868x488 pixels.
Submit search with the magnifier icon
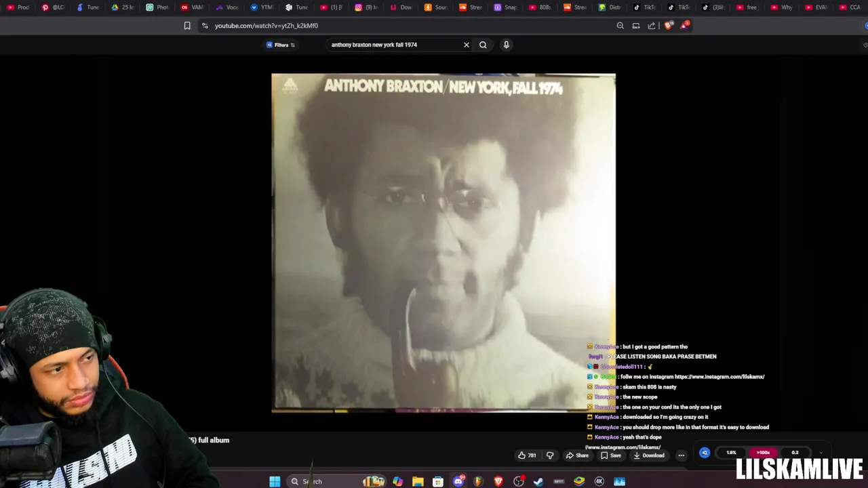[483, 45]
